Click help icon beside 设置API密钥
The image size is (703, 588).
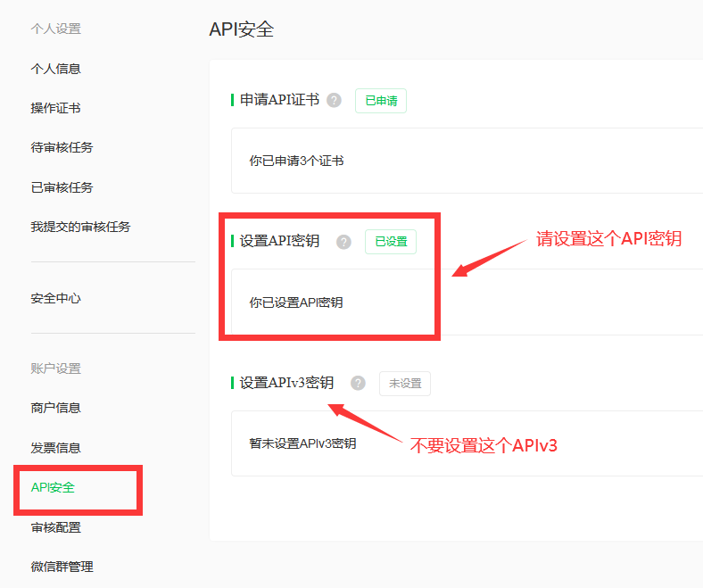point(343,242)
